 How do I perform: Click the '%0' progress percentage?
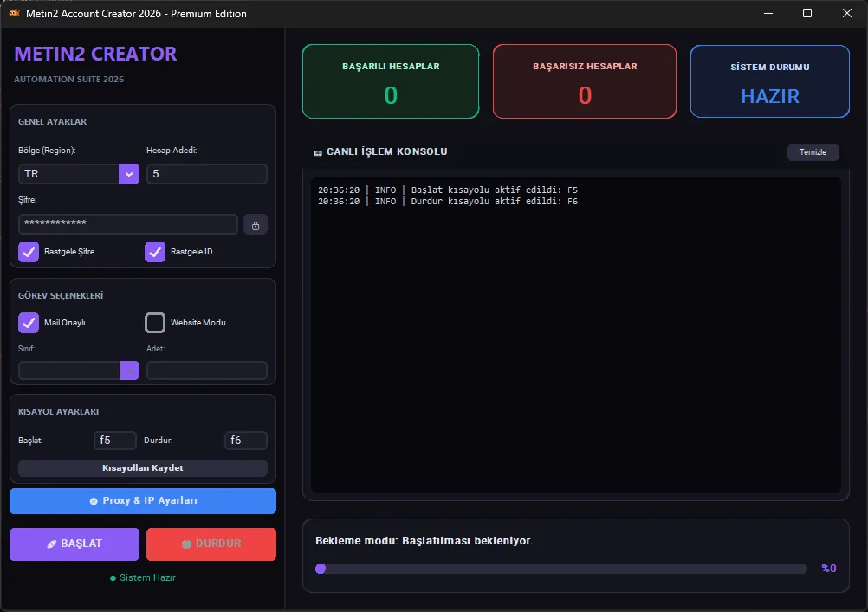[x=829, y=568]
